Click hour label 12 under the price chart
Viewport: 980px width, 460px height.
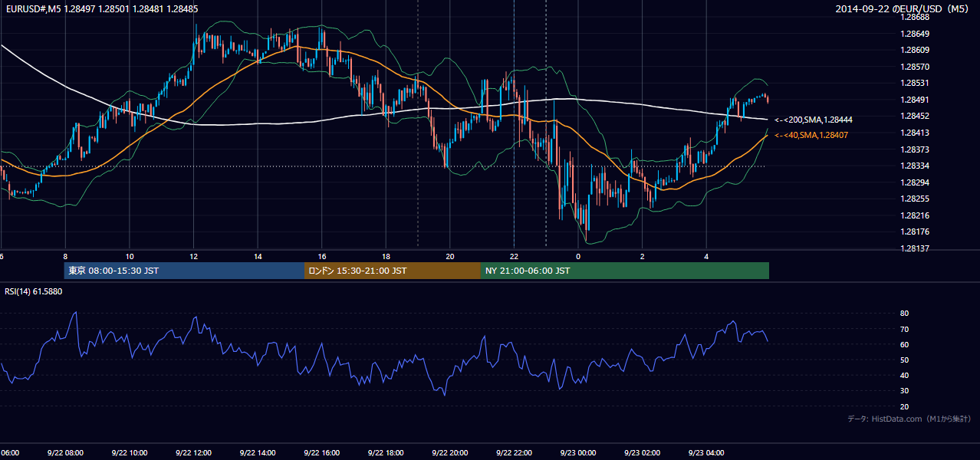tap(194, 256)
